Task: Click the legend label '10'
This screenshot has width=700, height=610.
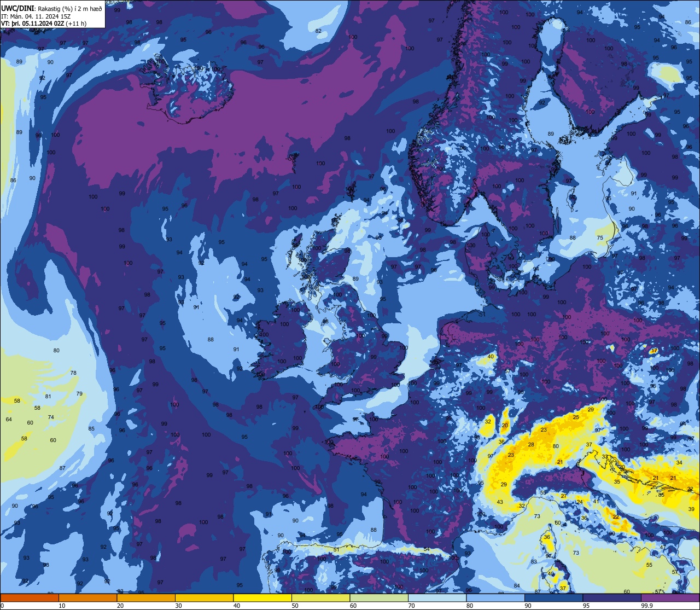Action: click(62, 606)
